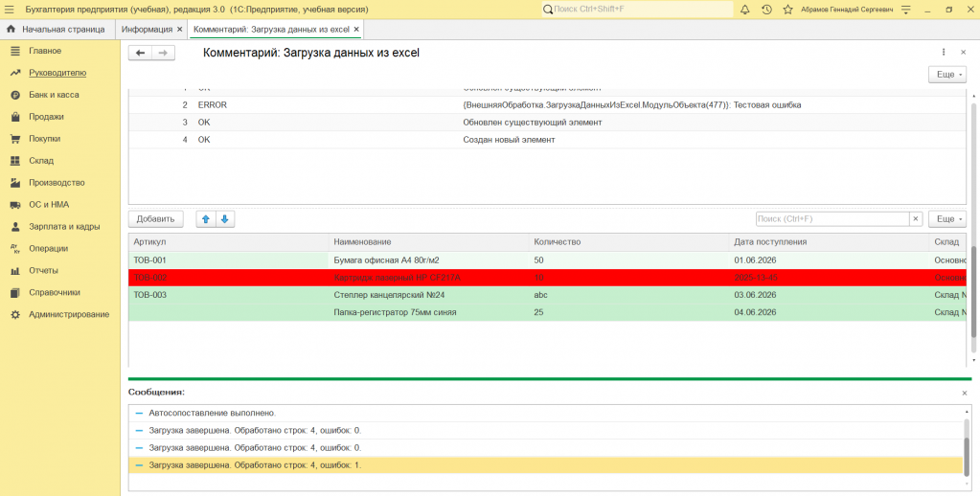980x496 pixels.
Task: Switch to Начальная страница tab
Action: pos(57,30)
